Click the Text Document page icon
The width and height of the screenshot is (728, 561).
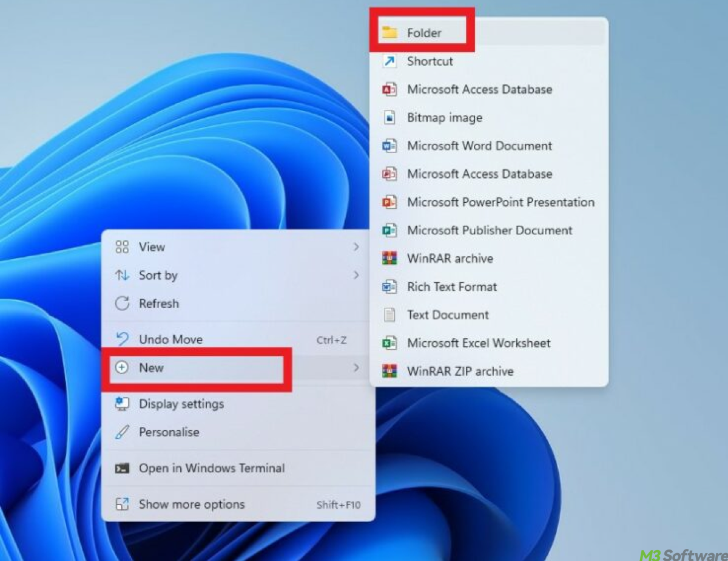(x=389, y=315)
